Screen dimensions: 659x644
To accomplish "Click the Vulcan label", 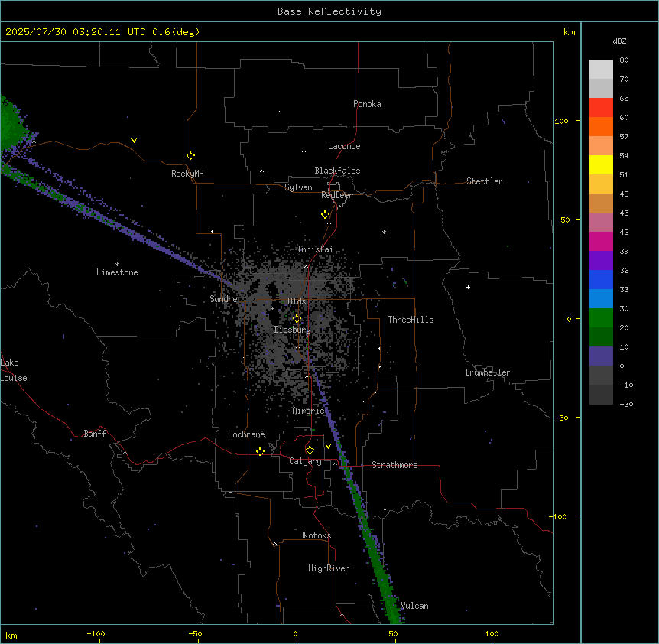I will (414, 606).
